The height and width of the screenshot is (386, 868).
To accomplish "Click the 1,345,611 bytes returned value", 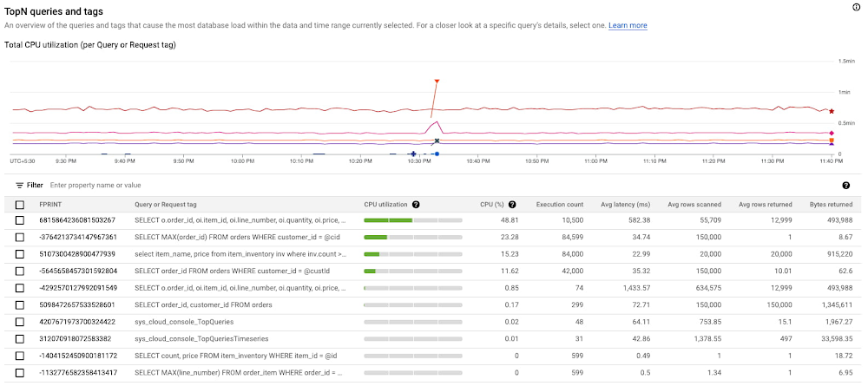I will (836, 304).
